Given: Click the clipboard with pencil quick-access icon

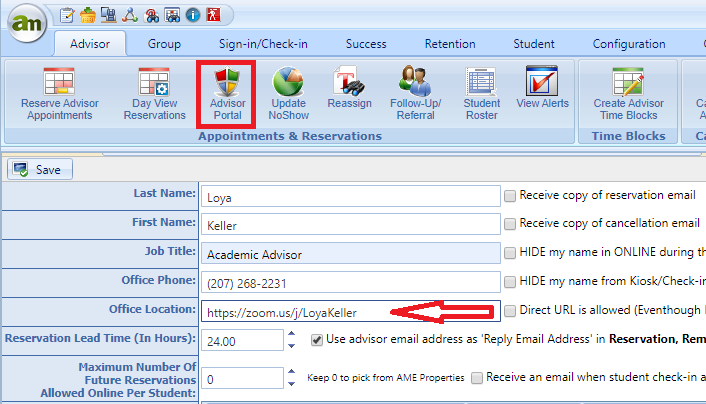Looking at the screenshot, I should [67, 15].
